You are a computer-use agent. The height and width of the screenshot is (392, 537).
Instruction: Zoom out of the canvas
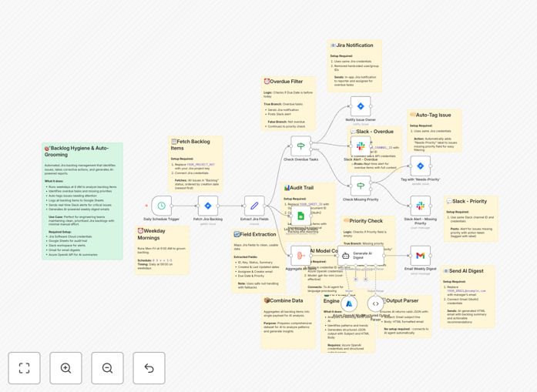click(107, 368)
